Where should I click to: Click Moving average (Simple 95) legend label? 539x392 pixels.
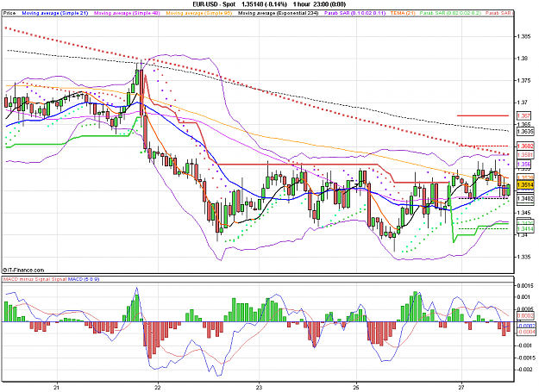[x=199, y=13]
